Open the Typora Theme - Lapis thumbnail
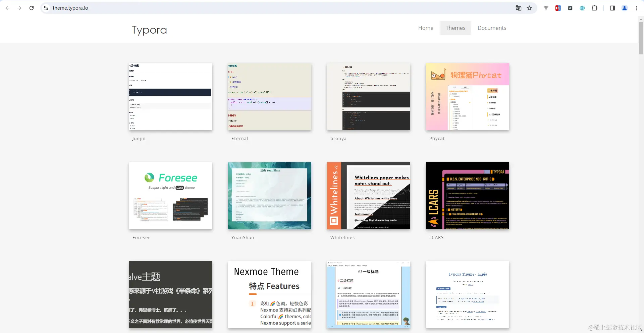 (468, 295)
